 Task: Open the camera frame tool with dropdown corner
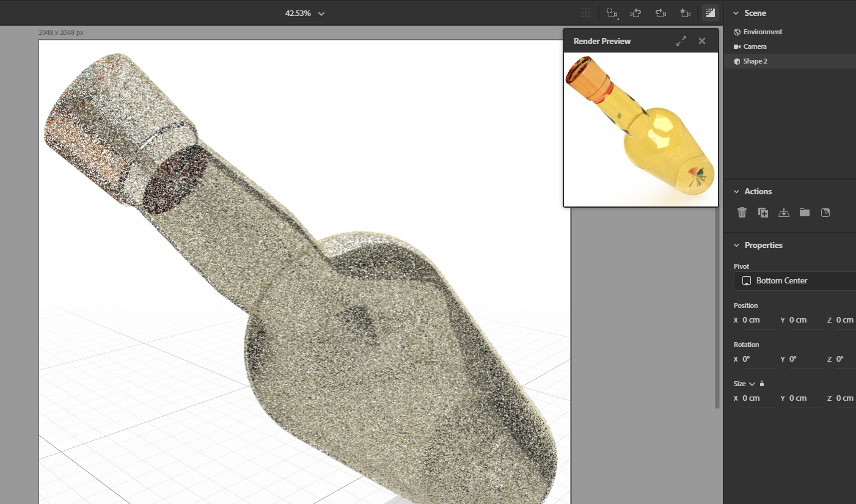point(612,13)
